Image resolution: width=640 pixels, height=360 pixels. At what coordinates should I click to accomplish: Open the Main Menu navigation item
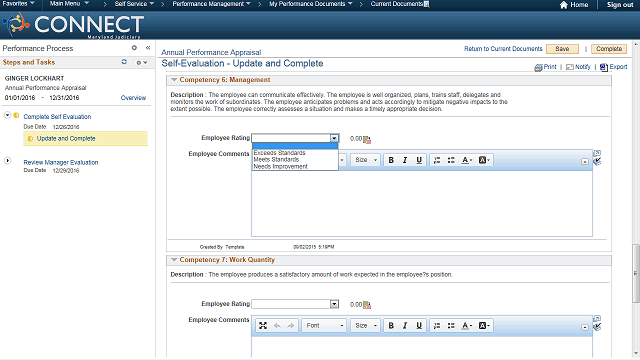tap(69, 4)
